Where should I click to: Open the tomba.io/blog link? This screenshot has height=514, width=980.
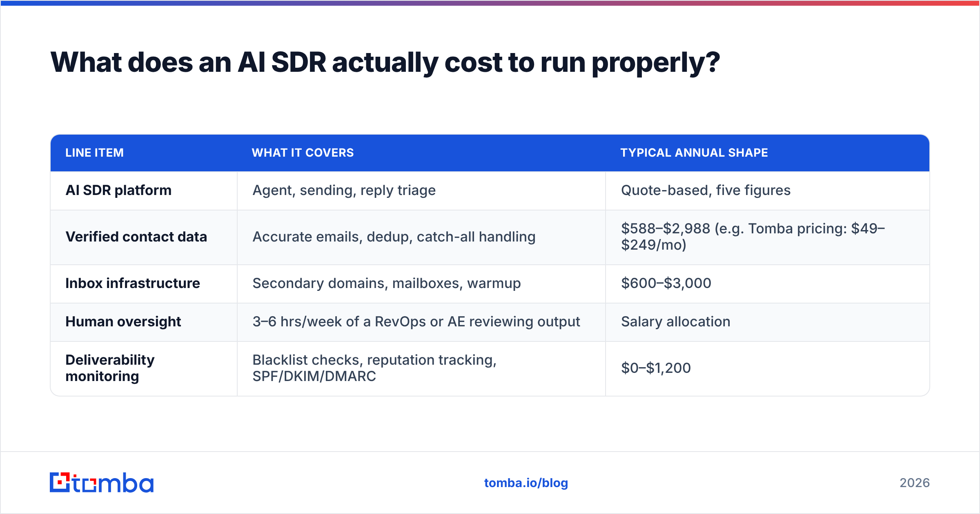point(526,483)
